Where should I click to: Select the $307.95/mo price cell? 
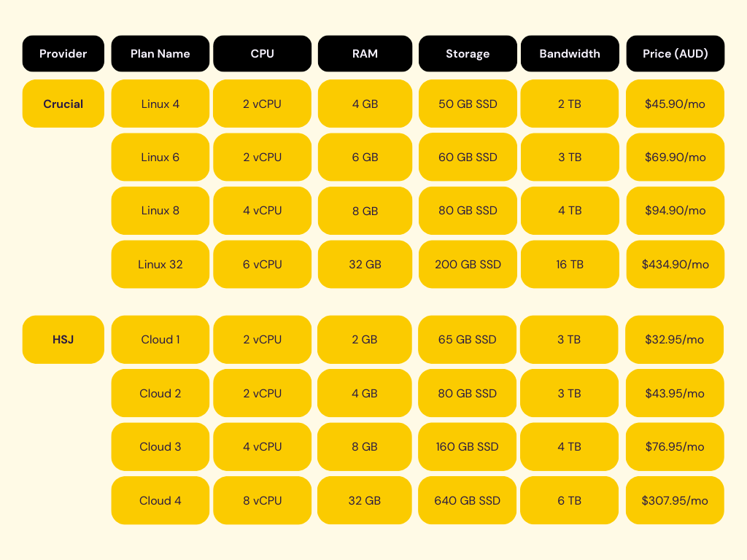click(x=676, y=500)
